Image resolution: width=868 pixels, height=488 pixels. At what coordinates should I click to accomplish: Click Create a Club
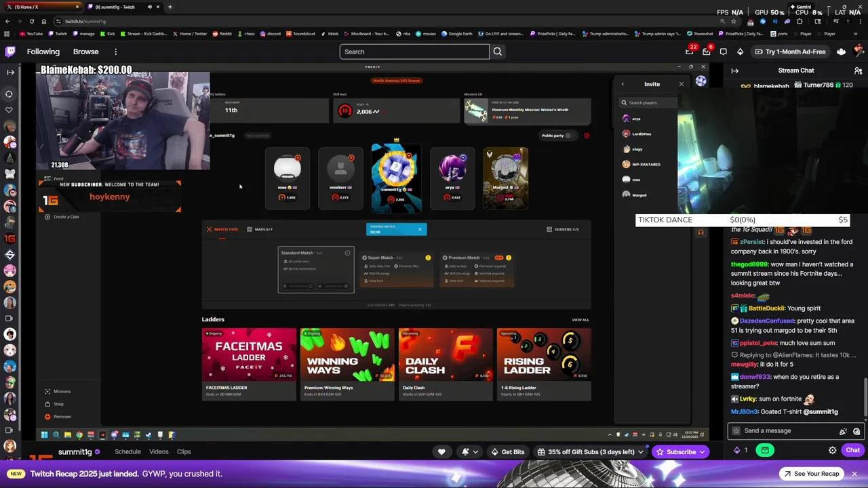click(62, 217)
